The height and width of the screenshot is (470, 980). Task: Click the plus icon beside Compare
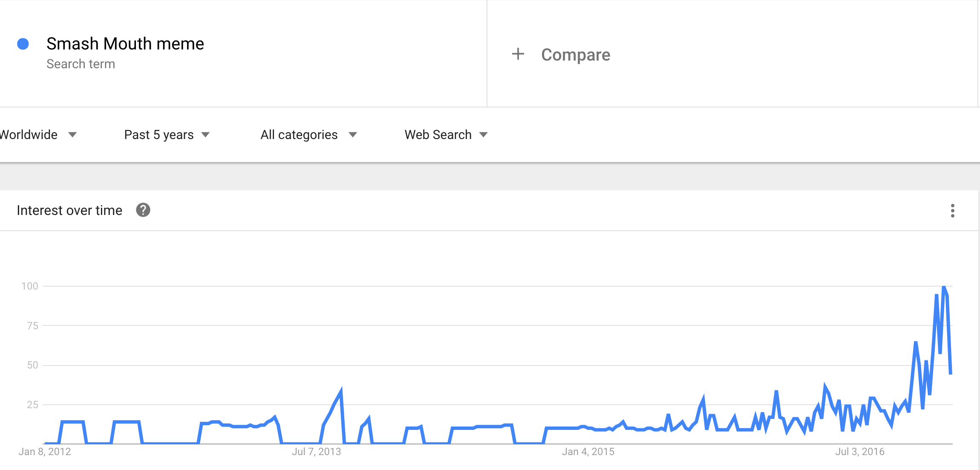click(x=518, y=54)
